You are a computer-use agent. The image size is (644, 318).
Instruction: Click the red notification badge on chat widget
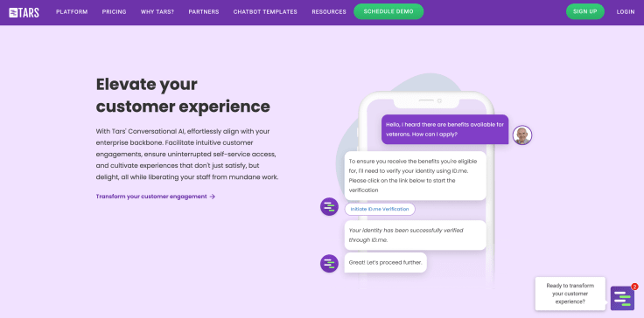pos(634,287)
